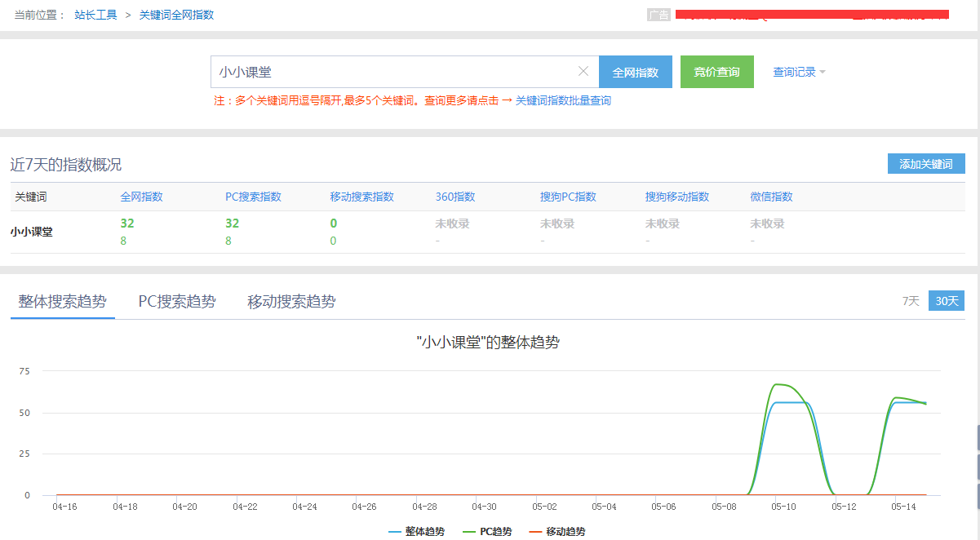Click the 搜狗移动指数 column header
The width and height of the screenshot is (980, 540).
coord(677,197)
